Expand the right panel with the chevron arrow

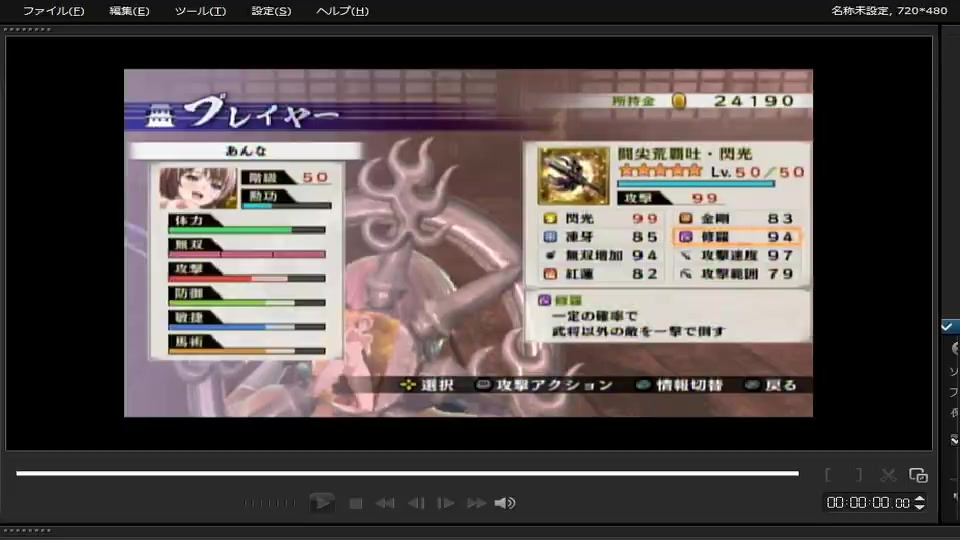coord(954,439)
